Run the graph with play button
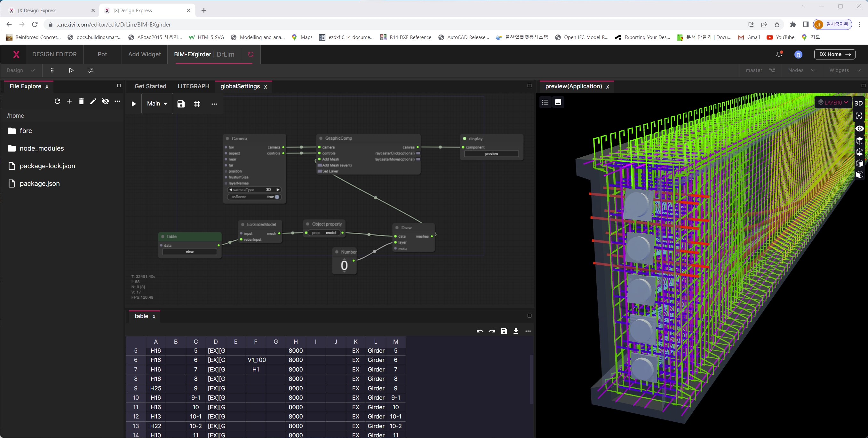868x438 pixels. [x=134, y=104]
